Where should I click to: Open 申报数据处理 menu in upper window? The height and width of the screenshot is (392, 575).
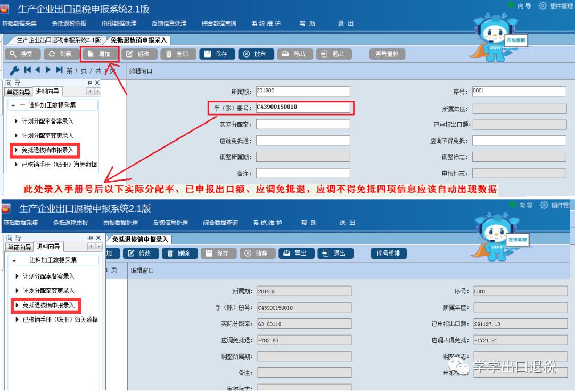point(119,23)
